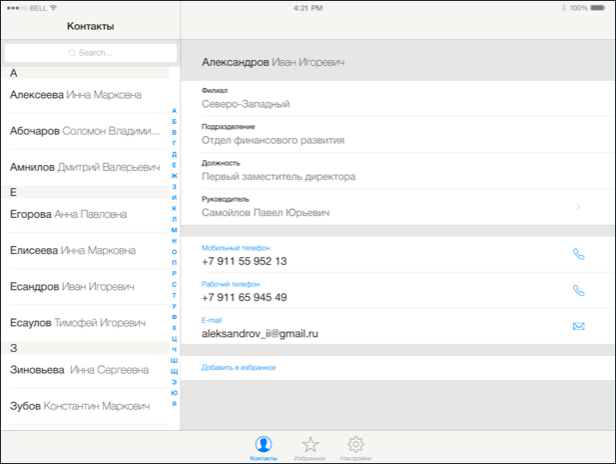This screenshot has height=464, width=616.
Task: Jump to letter Ц in index
Action: (174, 339)
